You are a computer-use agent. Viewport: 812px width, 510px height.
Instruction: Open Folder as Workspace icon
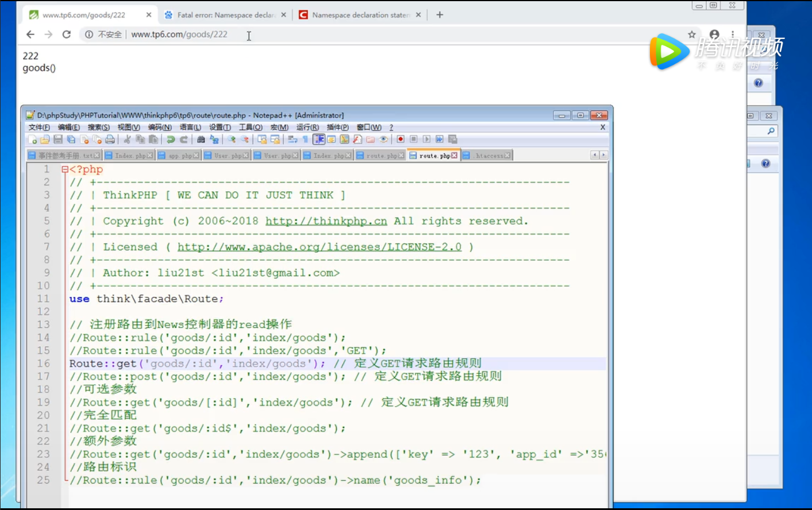[x=371, y=140]
